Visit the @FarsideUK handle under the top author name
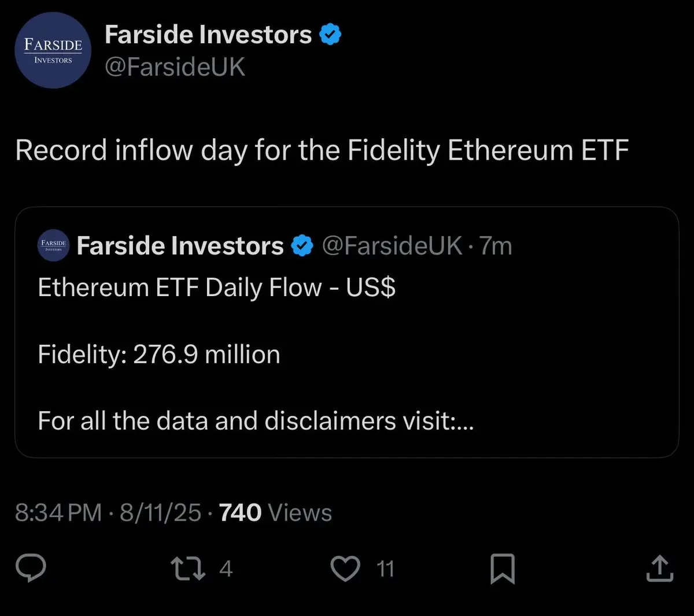 (175, 67)
